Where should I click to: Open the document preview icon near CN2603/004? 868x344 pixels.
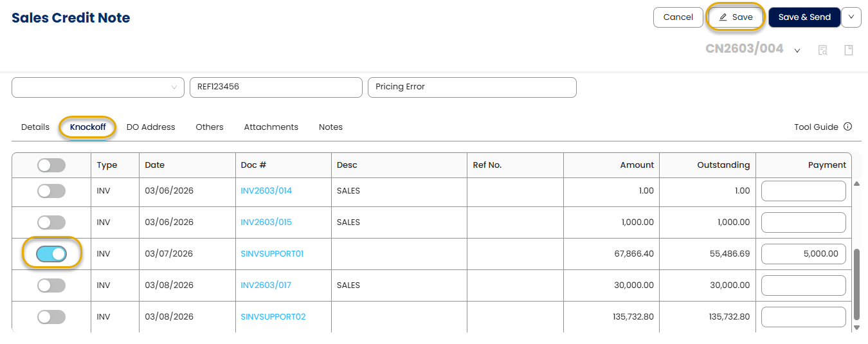822,50
